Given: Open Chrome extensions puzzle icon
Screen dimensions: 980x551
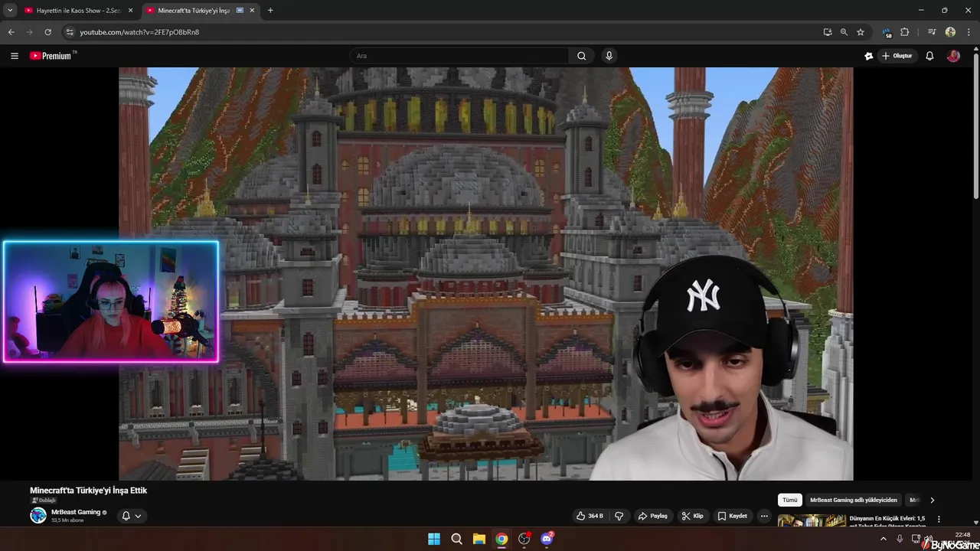Looking at the screenshot, I should click(x=904, y=32).
